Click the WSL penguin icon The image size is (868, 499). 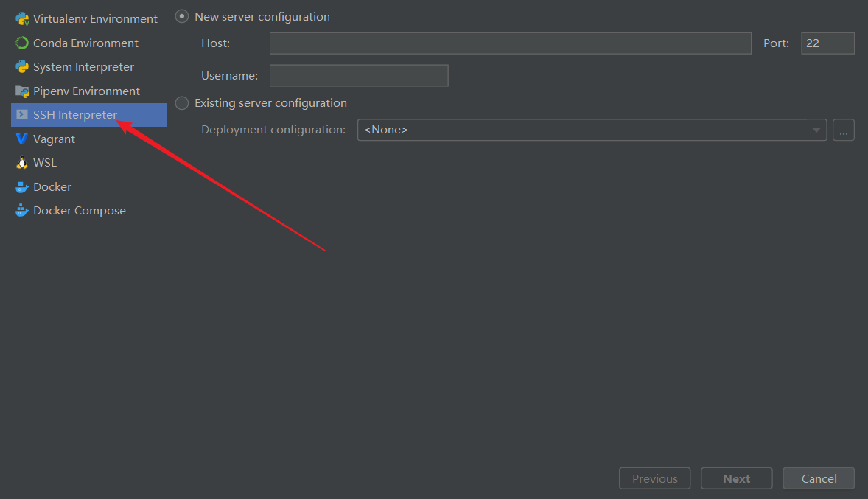tap(21, 163)
